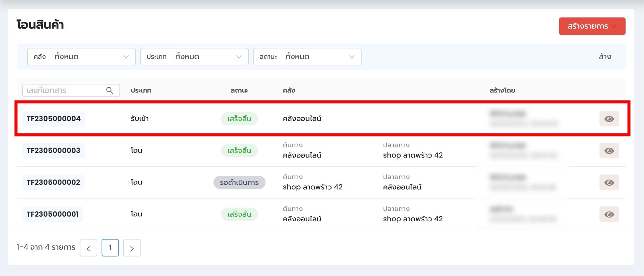Open eye icon for TF2305000002 row

tap(609, 182)
